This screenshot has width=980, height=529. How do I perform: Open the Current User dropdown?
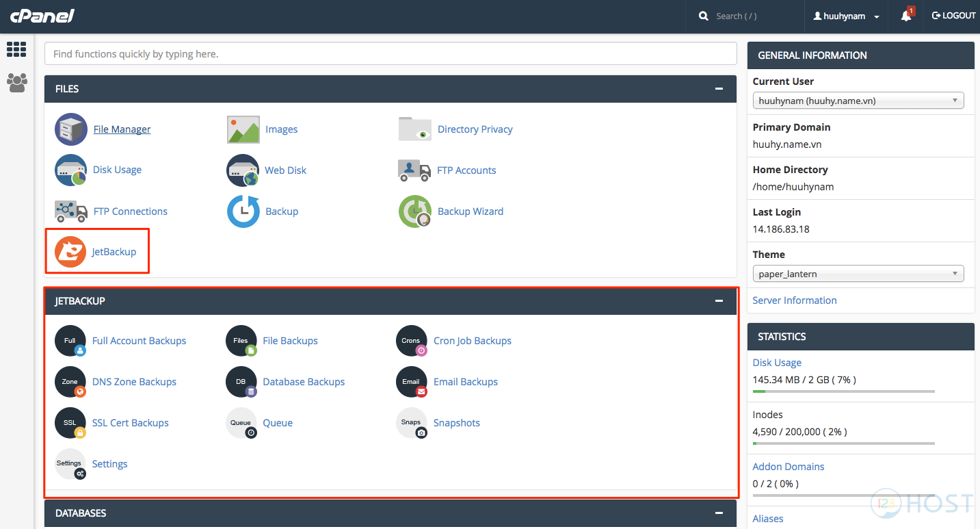point(858,101)
